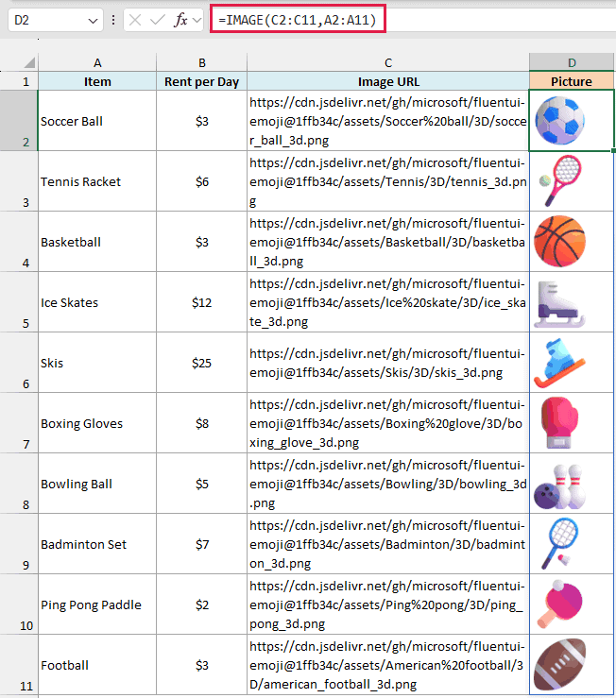Select row 9 header
This screenshot has height=698, width=616.
tap(19, 544)
